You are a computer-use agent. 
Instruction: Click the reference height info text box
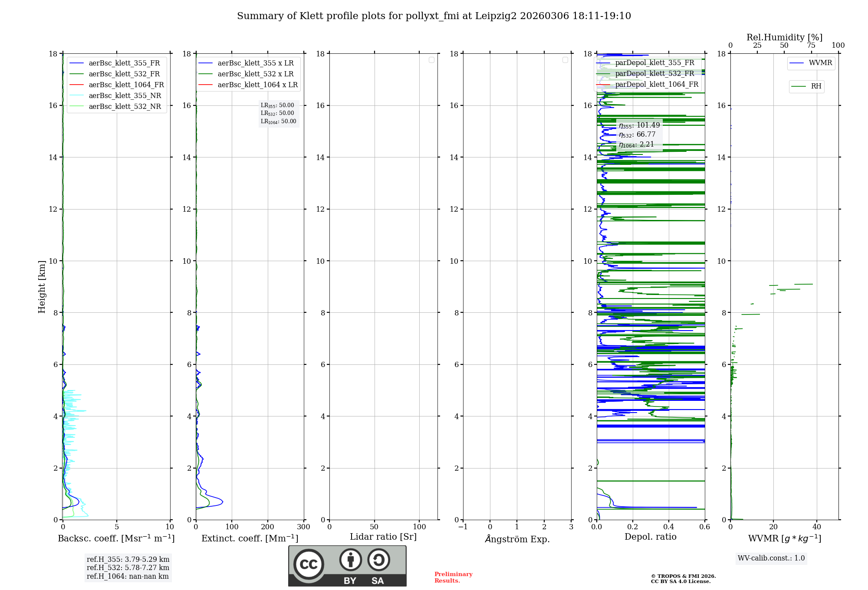[x=128, y=568]
